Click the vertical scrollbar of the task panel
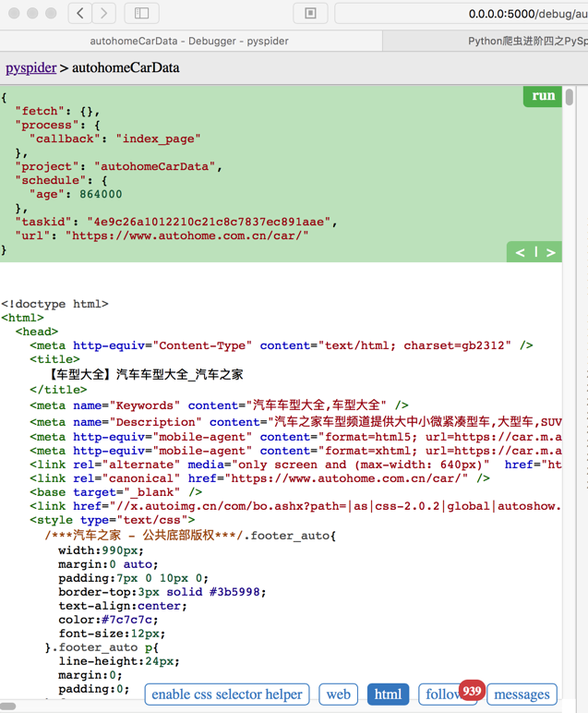 tap(569, 97)
